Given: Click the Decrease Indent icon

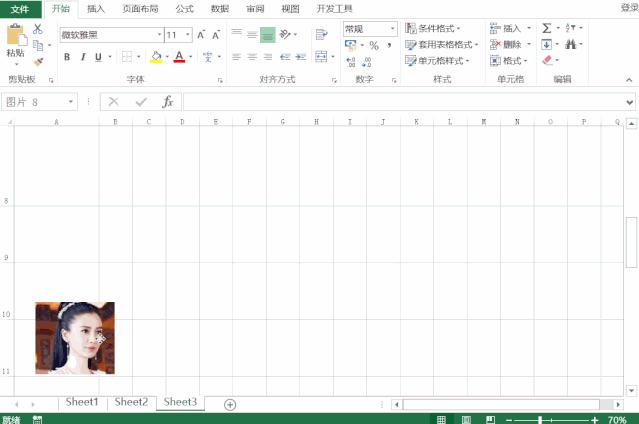Looking at the screenshot, I should pyautogui.click(x=285, y=57).
